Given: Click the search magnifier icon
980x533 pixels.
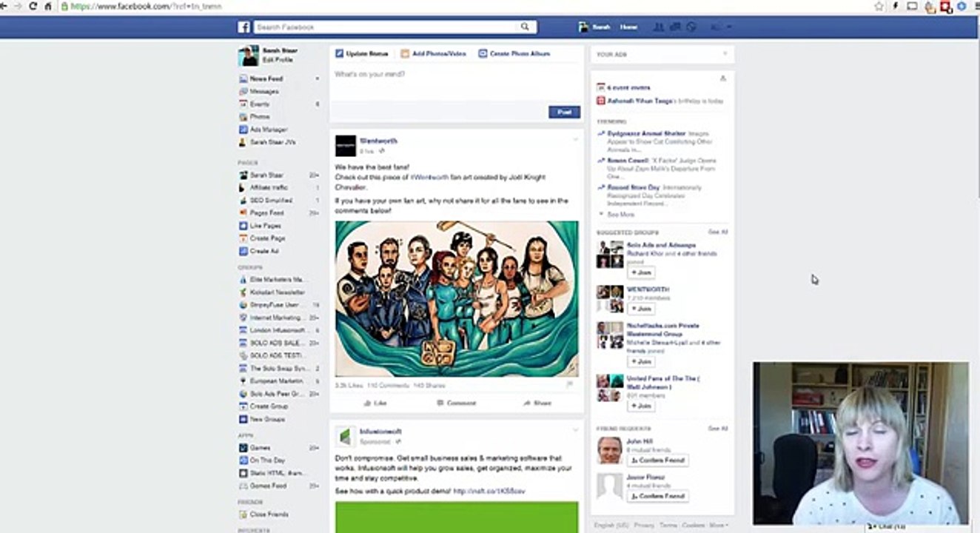Looking at the screenshot, I should pyautogui.click(x=525, y=27).
